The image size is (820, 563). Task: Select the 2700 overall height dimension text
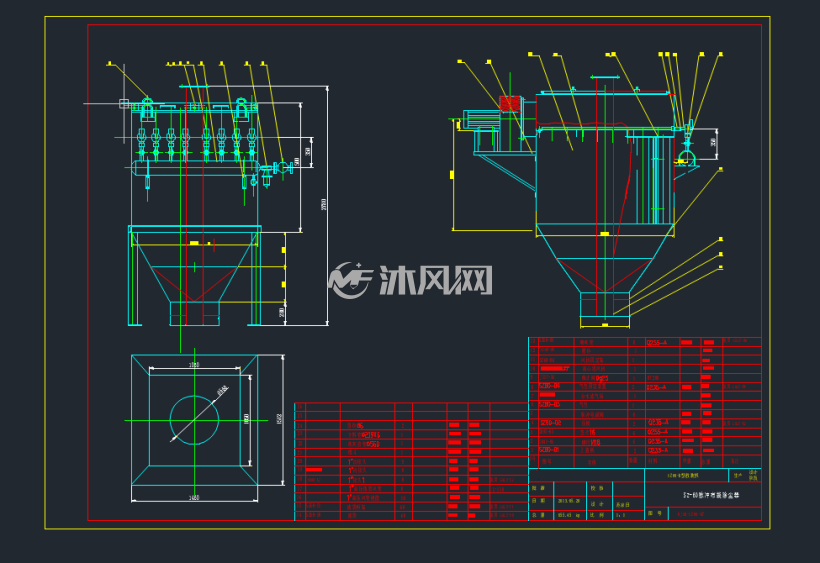(x=324, y=204)
